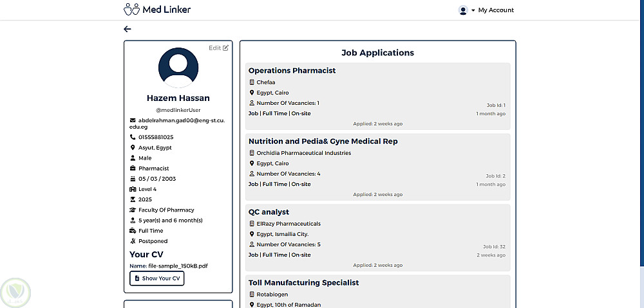Expand the My Account dropdown caret
Screen dimensions: 644x308
473,10
